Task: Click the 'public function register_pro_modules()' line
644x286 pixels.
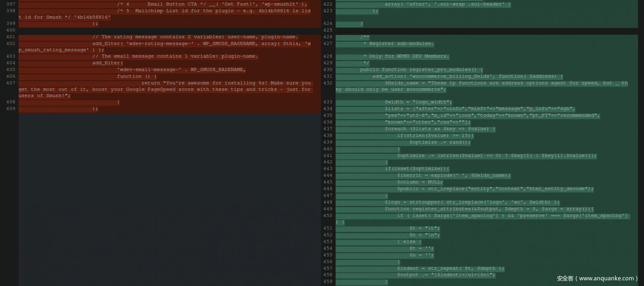Action: [421, 70]
